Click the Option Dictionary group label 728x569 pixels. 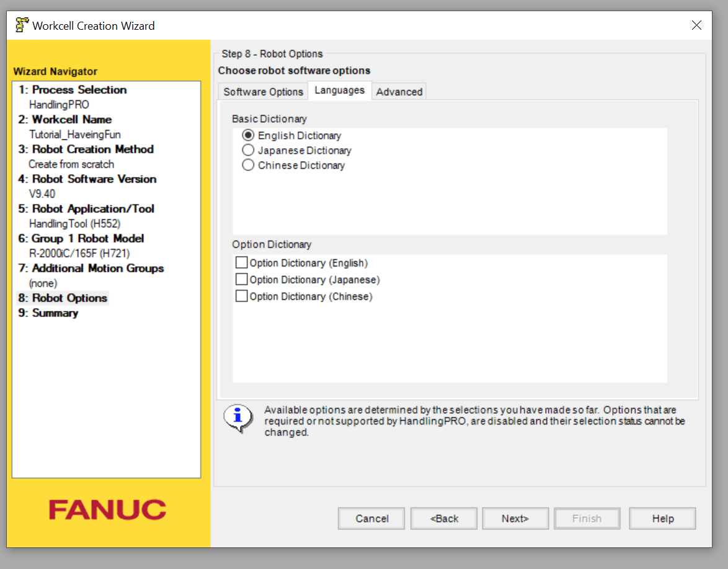coord(272,244)
